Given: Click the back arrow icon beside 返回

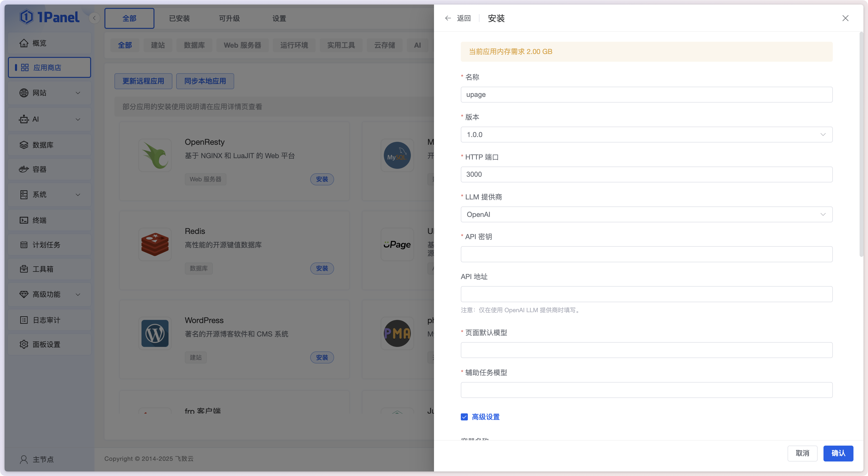Looking at the screenshot, I should tap(448, 18).
